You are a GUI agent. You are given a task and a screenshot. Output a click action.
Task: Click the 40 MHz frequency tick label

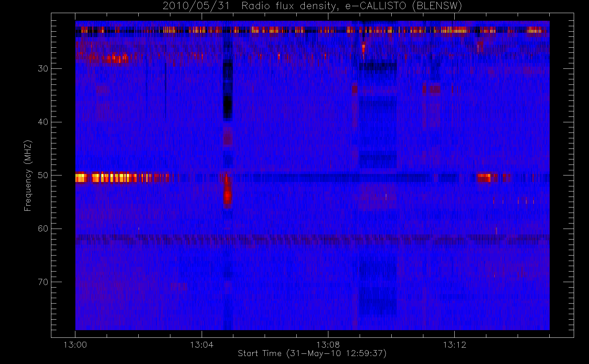[x=43, y=122]
